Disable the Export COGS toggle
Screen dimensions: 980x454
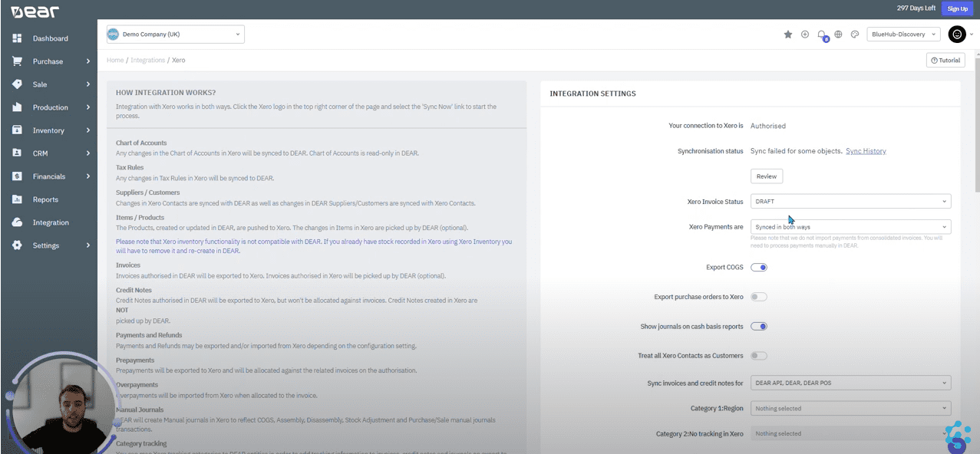pos(758,267)
